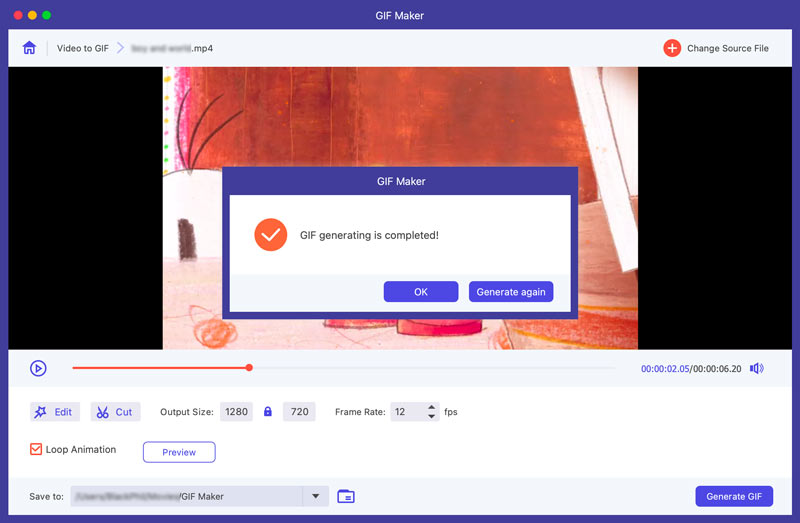
Task: Disable the Loop Animation checkbox
Action: 36,450
